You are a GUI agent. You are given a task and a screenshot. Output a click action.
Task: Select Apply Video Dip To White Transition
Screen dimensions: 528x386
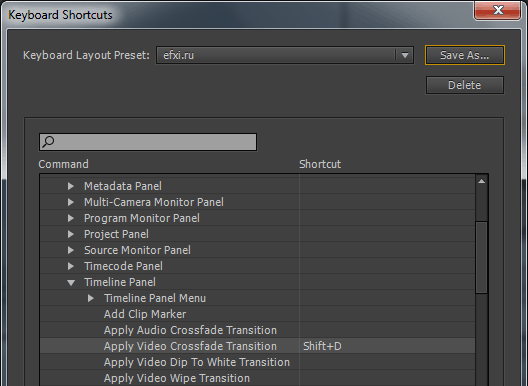pos(197,362)
